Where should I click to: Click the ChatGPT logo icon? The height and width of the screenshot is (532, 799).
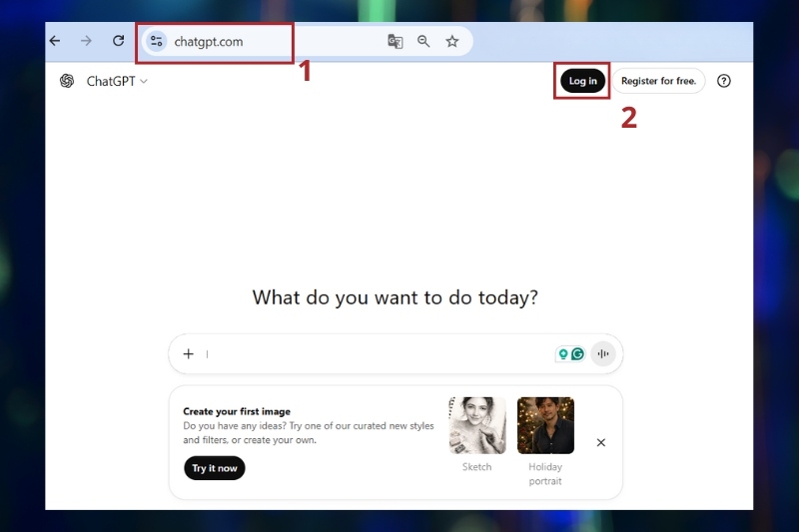pos(67,81)
